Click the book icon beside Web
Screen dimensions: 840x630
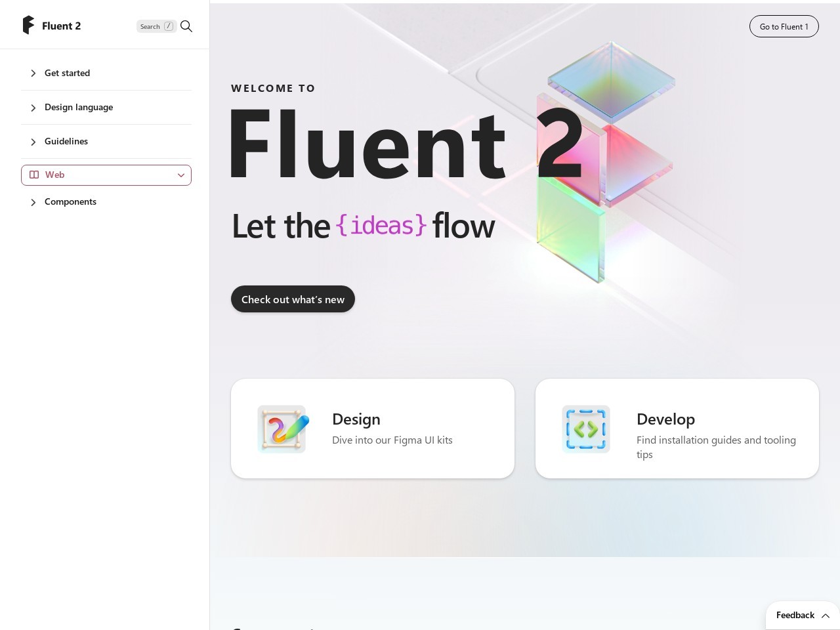(34, 175)
